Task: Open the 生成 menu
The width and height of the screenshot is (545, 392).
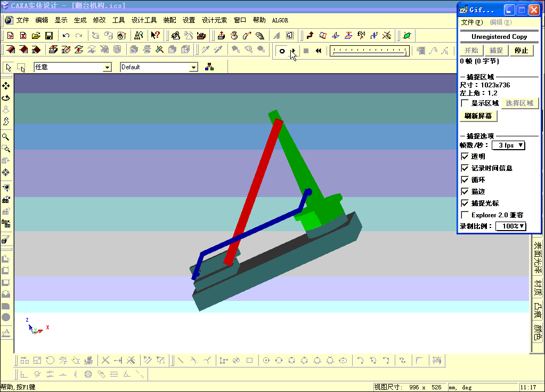Action: click(x=80, y=20)
